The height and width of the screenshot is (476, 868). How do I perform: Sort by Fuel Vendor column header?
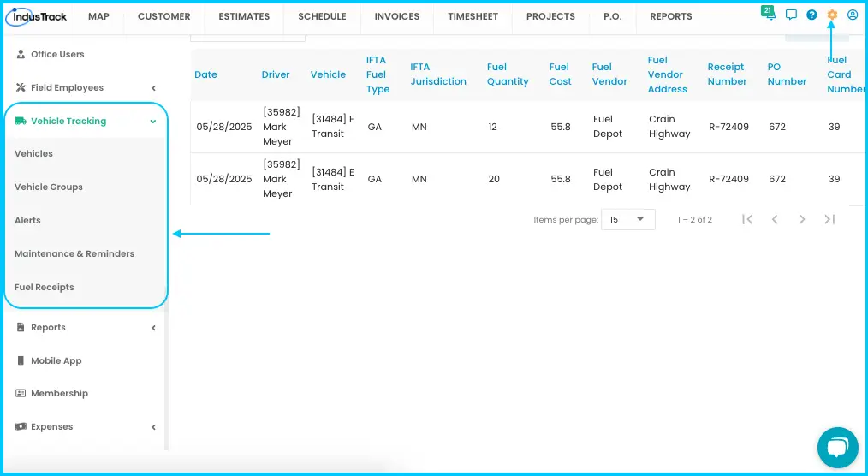(609, 74)
